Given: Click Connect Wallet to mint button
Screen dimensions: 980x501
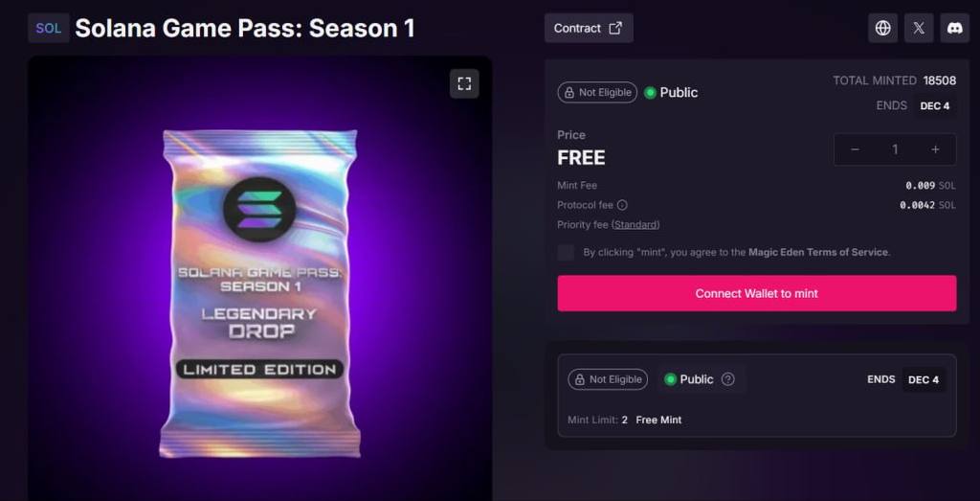Looking at the screenshot, I should coord(757,293).
